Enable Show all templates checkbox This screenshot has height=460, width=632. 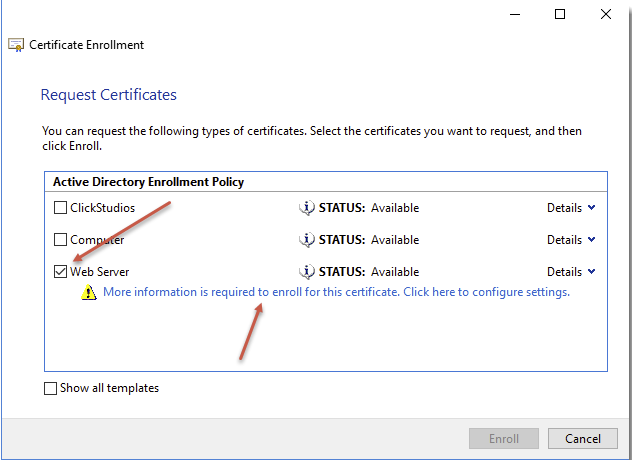tap(50, 388)
